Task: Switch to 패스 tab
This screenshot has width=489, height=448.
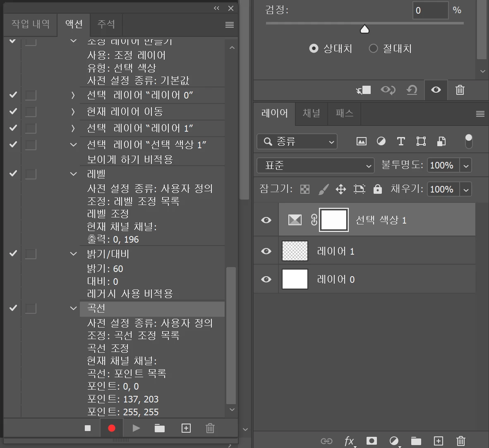Action: pyautogui.click(x=344, y=113)
